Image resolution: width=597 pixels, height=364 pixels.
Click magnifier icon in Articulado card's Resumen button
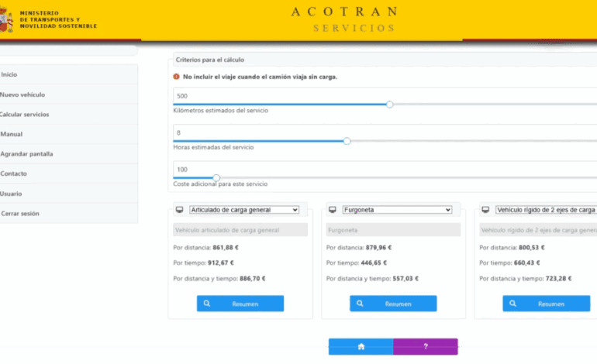pos(207,304)
